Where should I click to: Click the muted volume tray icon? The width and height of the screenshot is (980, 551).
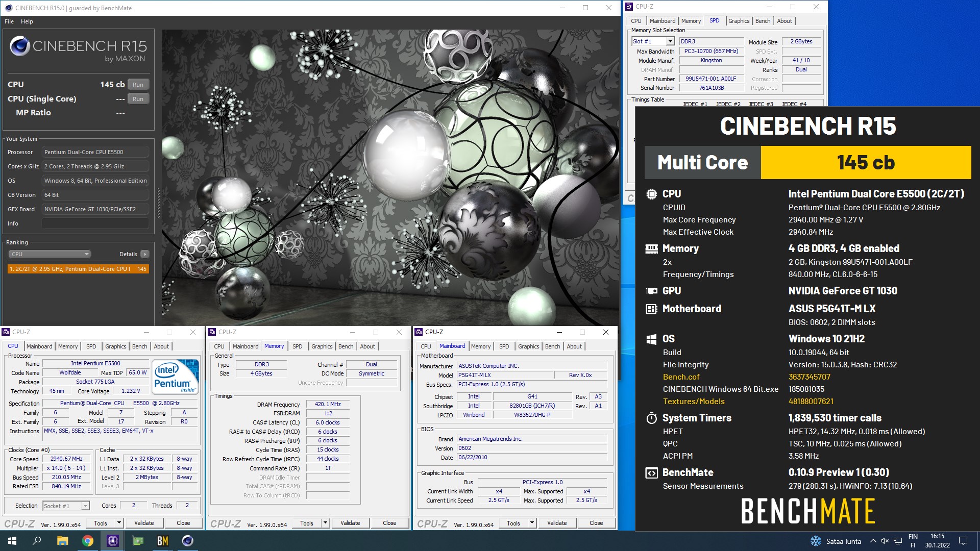coord(885,541)
